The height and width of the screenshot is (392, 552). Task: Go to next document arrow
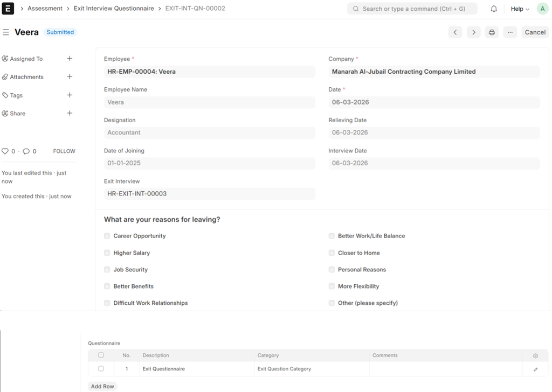pos(473,32)
